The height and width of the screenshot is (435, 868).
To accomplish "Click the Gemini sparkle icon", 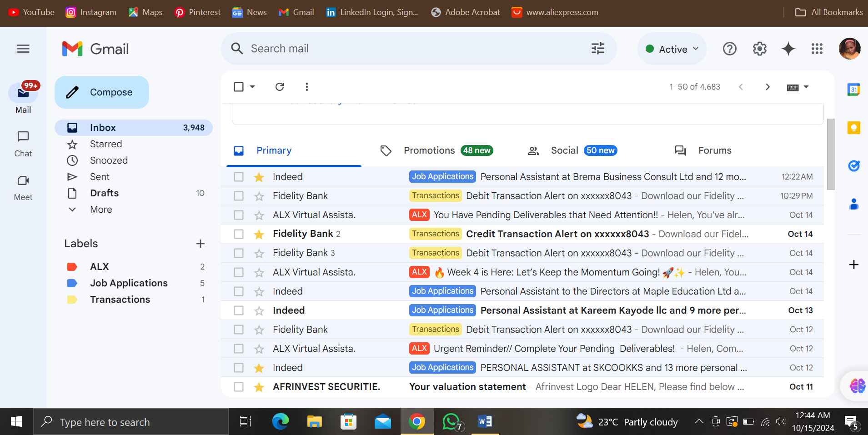I will point(788,49).
